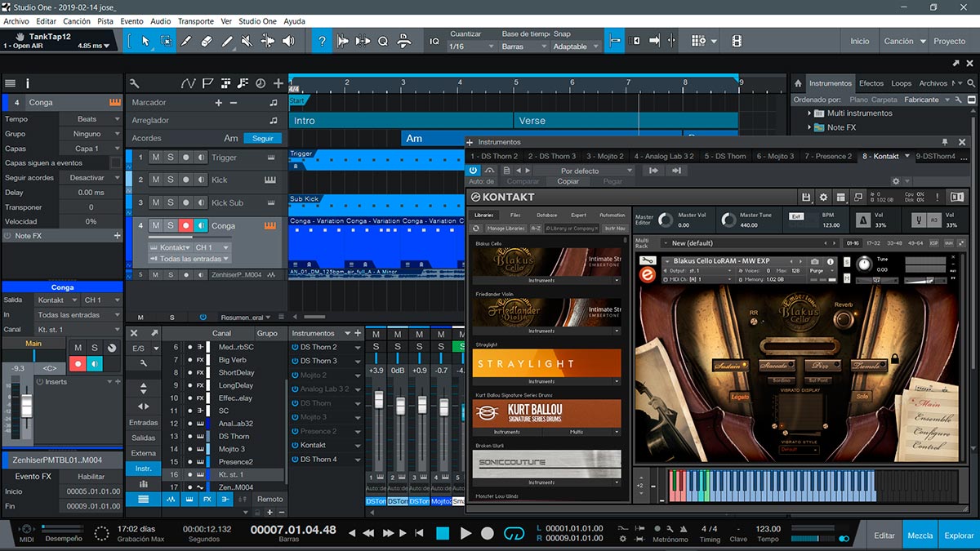The width and height of the screenshot is (980, 551).
Task: Click the Habilitar Evento FX button
Action: coord(91,477)
